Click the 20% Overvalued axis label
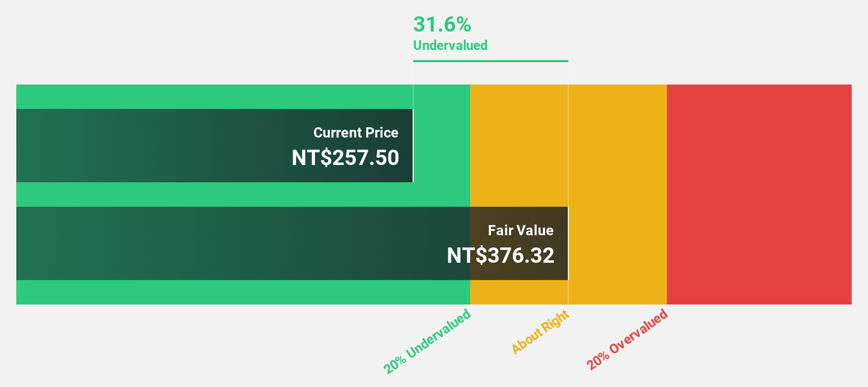The height and width of the screenshot is (387, 868). [x=627, y=339]
